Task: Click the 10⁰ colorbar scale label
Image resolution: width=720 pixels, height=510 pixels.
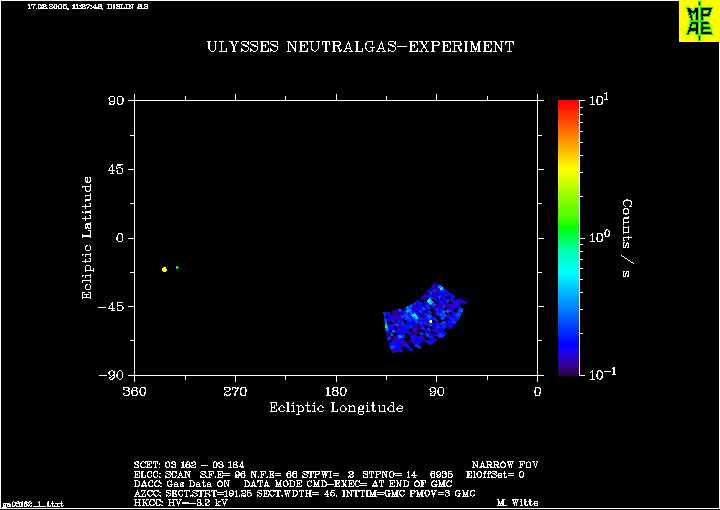Action: [599, 236]
